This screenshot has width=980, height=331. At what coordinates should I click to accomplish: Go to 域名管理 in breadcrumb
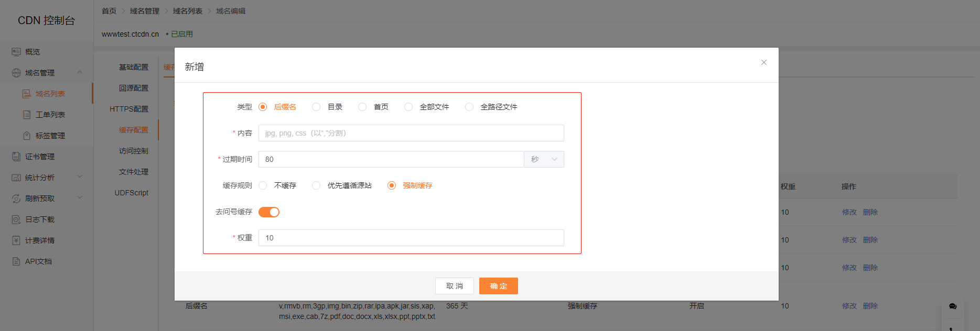pos(145,11)
